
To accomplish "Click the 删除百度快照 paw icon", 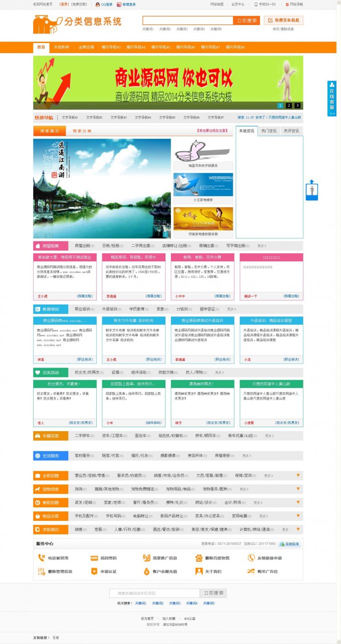I will click(x=199, y=558).
